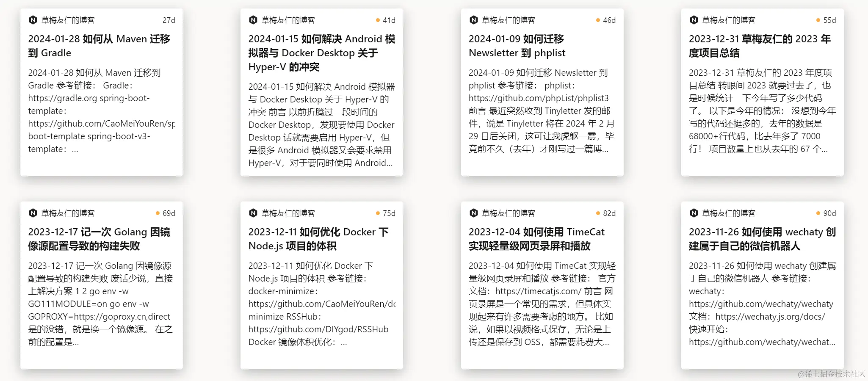Click the excerpt mentioning https://gradle.org spring-boot-template
868x381 pixels.
102,111
